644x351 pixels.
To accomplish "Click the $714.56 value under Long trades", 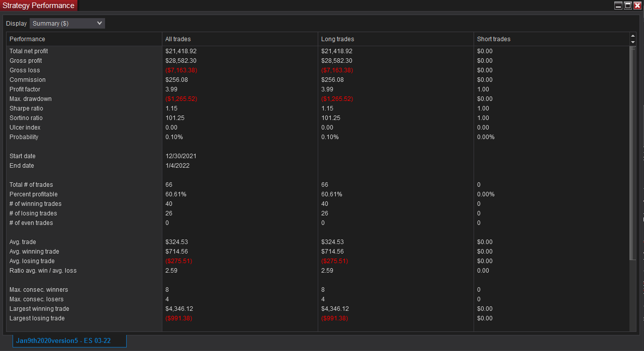I will pos(332,252).
